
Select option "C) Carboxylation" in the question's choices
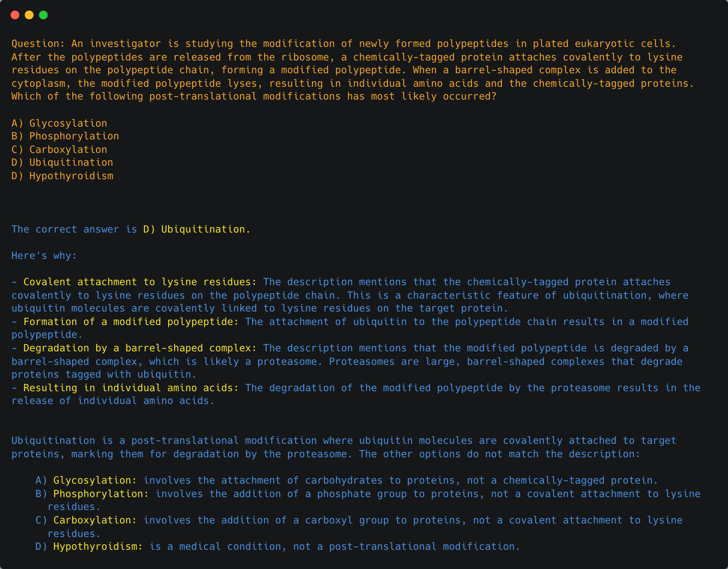coord(59,150)
